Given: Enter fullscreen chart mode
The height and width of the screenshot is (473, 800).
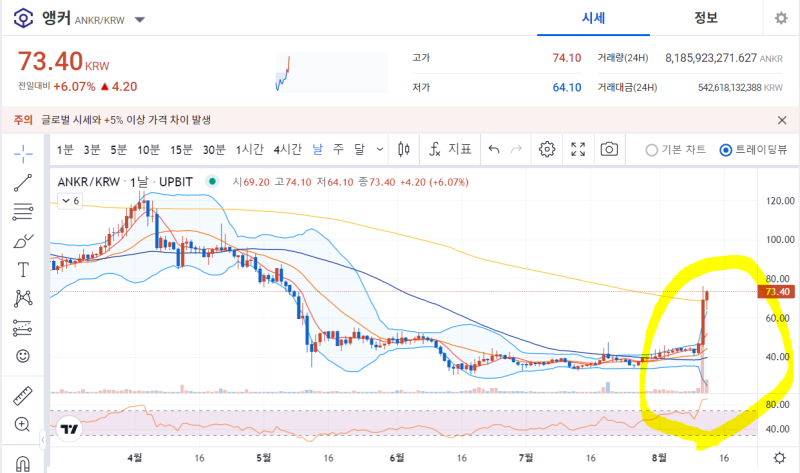Looking at the screenshot, I should point(578,150).
